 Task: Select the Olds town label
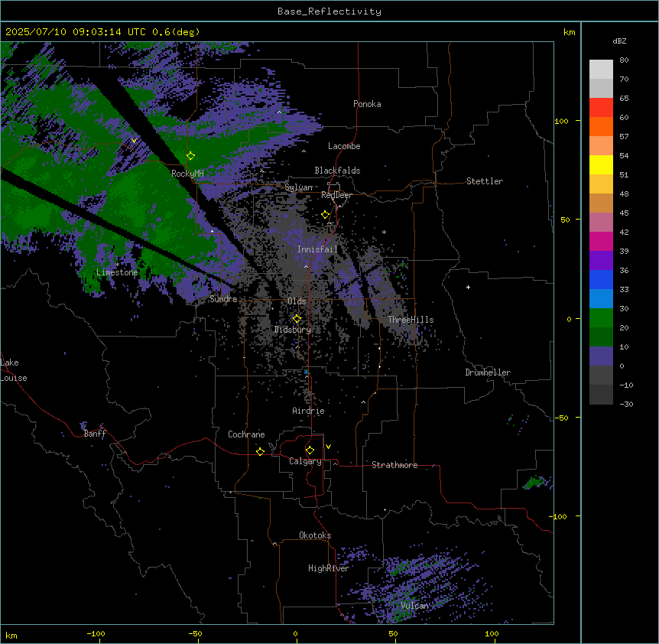[x=297, y=301]
